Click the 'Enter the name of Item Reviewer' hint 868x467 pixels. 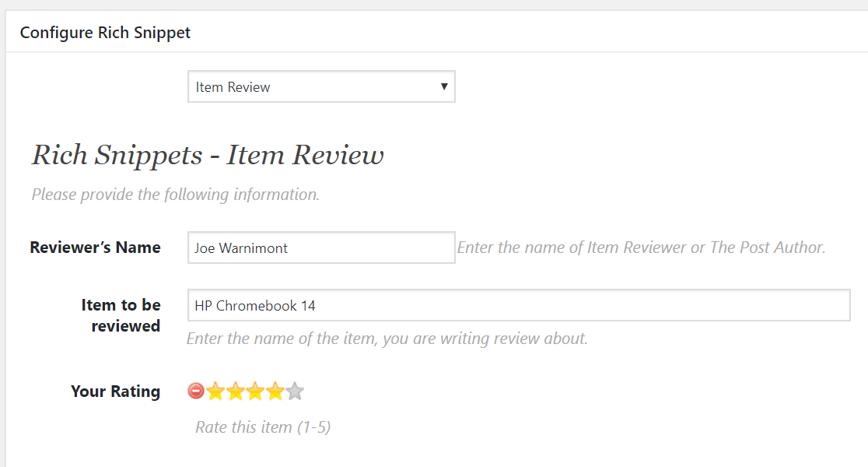point(640,248)
